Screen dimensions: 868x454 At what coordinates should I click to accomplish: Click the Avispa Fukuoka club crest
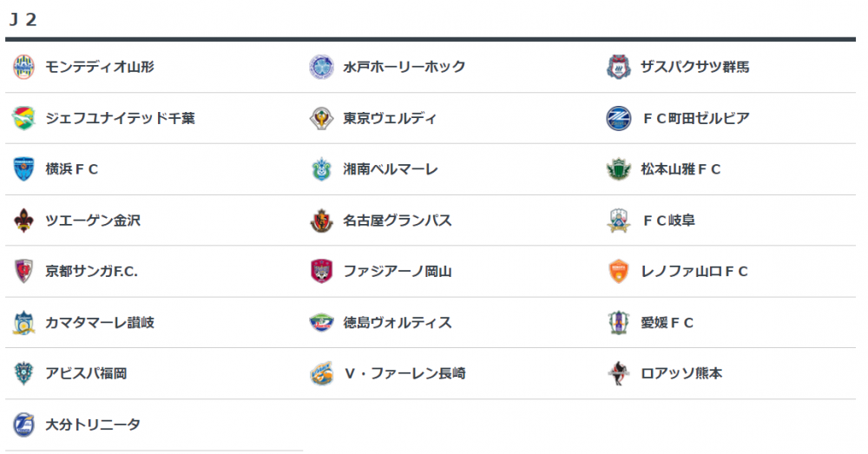tap(23, 374)
